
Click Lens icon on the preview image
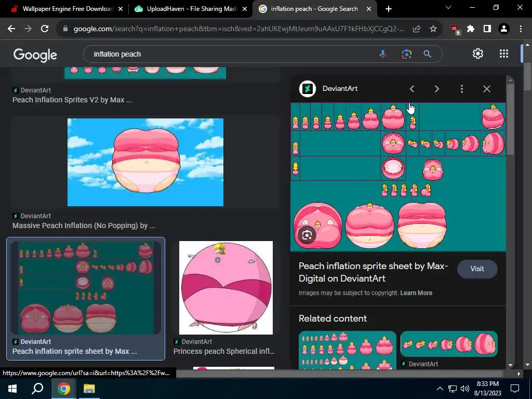click(x=307, y=235)
